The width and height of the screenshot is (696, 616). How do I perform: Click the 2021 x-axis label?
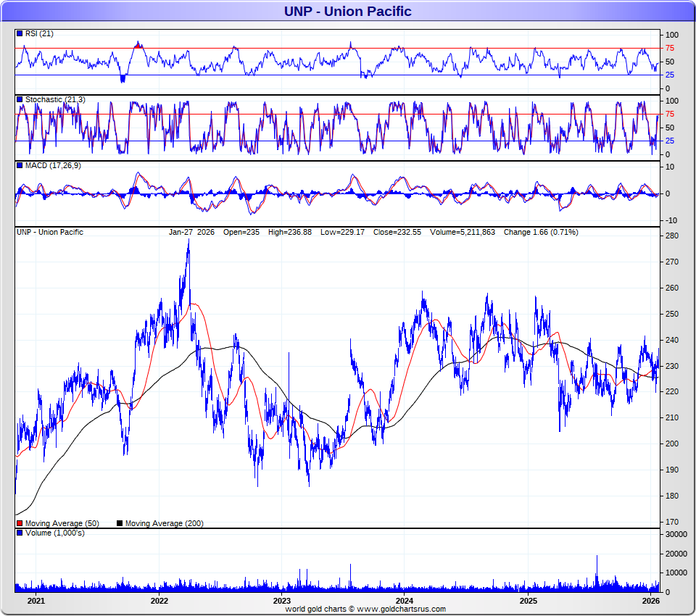(36, 601)
